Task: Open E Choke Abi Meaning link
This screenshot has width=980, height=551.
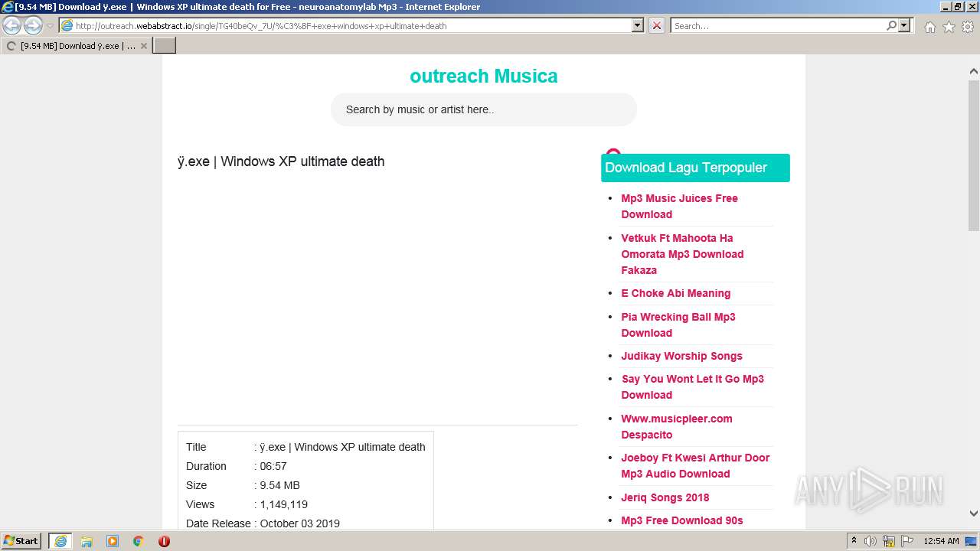Action: pyautogui.click(x=675, y=293)
